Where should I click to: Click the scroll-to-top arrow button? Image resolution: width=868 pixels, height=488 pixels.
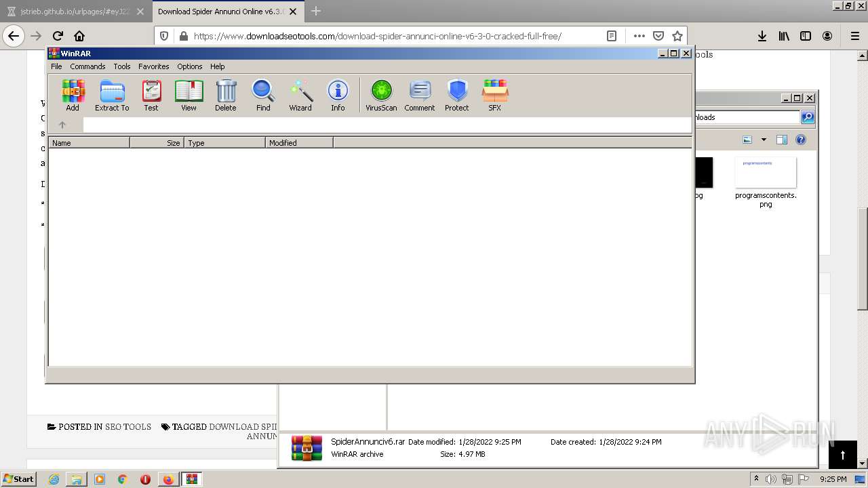843,455
